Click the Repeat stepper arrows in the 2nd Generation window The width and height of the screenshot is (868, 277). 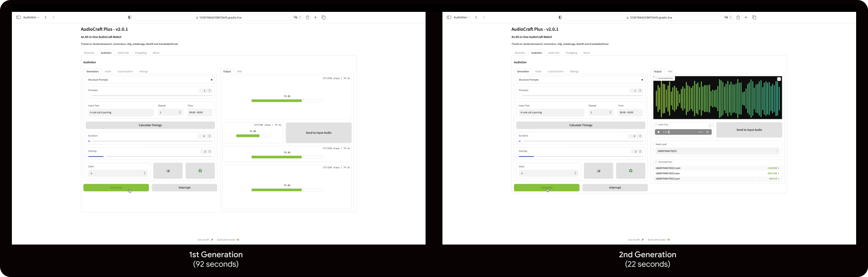point(610,113)
